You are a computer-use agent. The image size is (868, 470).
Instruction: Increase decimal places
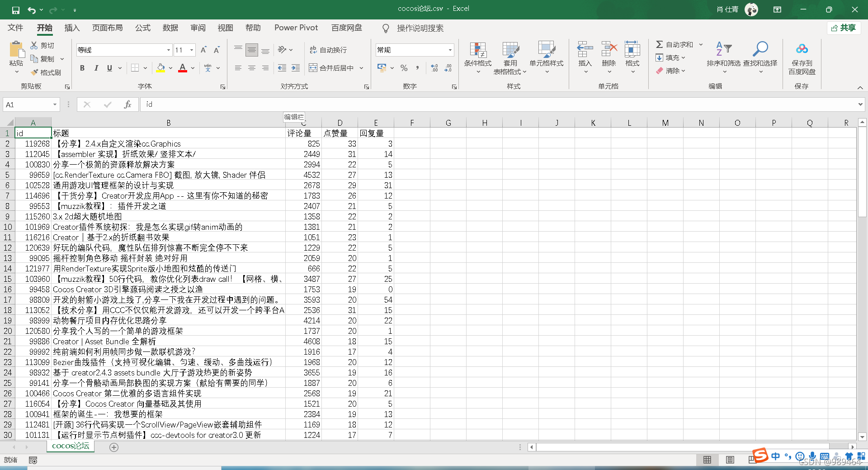[434, 68]
